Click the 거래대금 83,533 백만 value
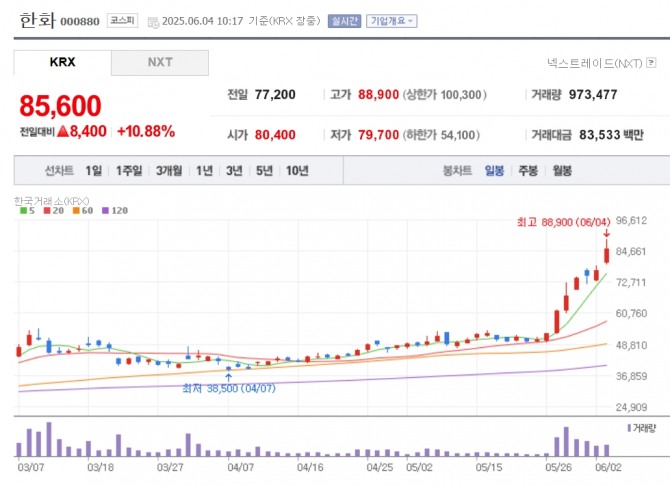The width and height of the screenshot is (670, 486). click(x=611, y=135)
